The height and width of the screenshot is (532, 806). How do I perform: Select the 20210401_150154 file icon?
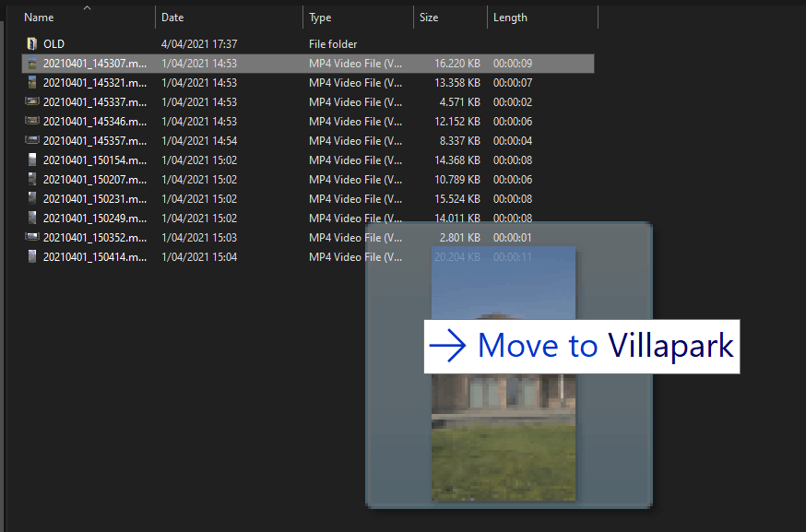point(32,160)
